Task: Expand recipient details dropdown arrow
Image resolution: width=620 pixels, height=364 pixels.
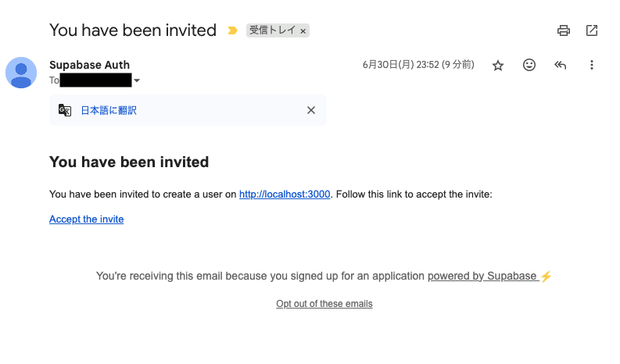Action: pyautogui.click(x=137, y=80)
